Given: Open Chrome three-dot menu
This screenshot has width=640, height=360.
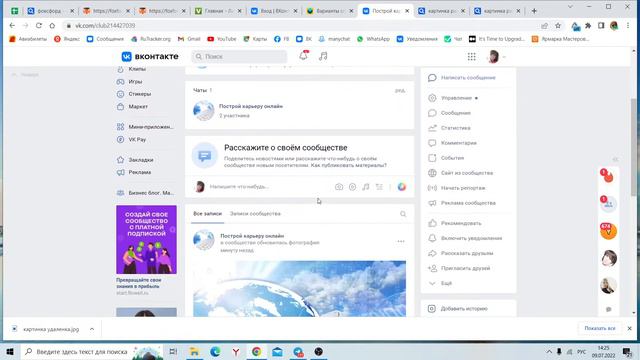Looking at the screenshot, I should [x=628, y=26].
